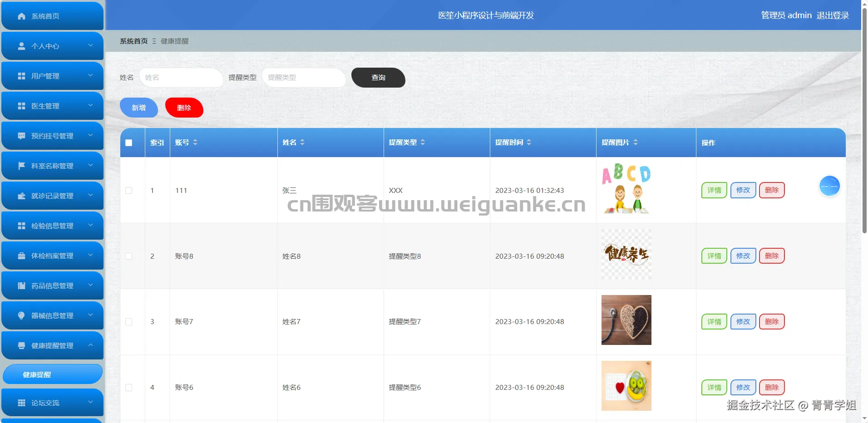The width and height of the screenshot is (868, 423).
Task: Open the 器械信息管理 menu
Action: pos(53,315)
